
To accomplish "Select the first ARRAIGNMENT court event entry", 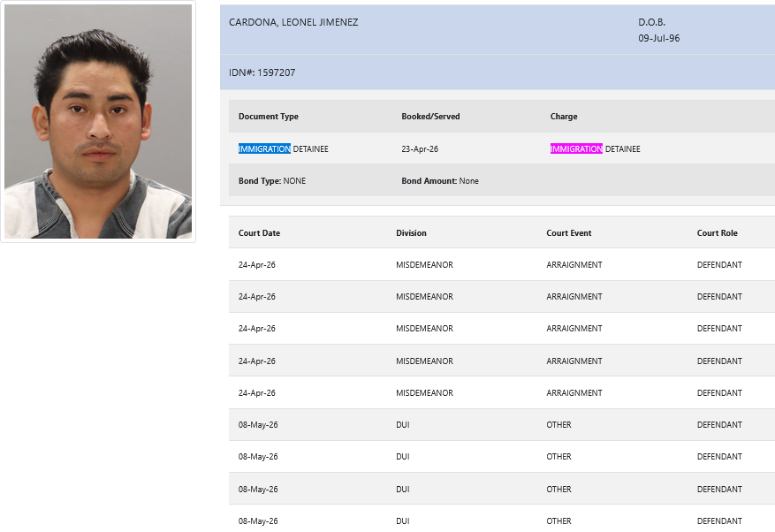I will point(574,265).
